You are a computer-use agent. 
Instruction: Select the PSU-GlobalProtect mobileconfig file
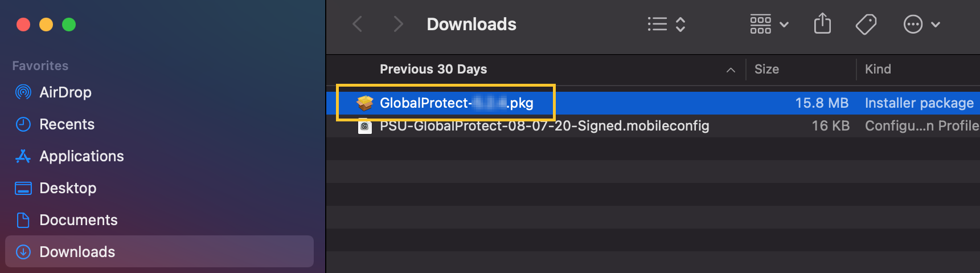pyautogui.click(x=544, y=126)
